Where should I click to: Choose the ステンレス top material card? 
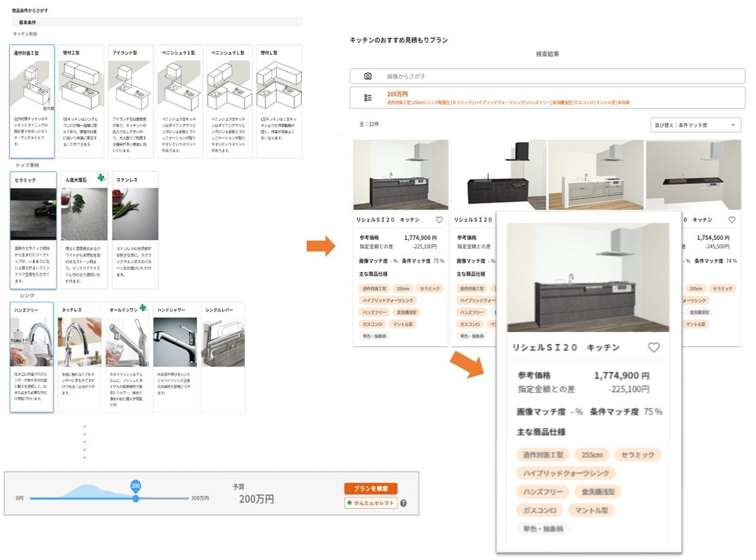pos(135,229)
